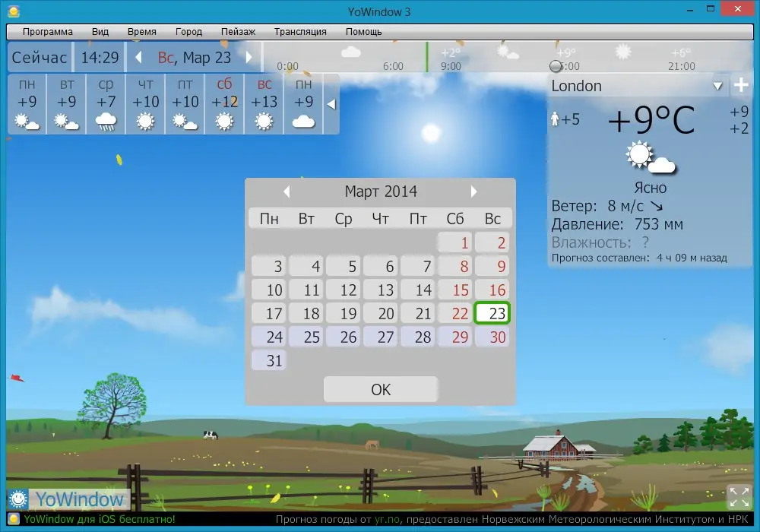Open the Программа menu
The width and height of the screenshot is (760, 532).
coord(47,31)
